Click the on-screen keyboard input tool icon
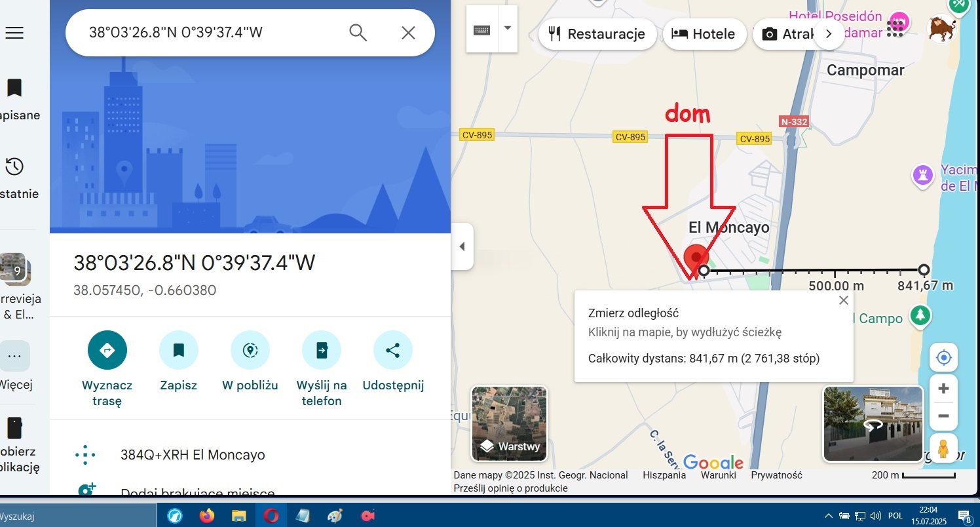 [x=482, y=29]
